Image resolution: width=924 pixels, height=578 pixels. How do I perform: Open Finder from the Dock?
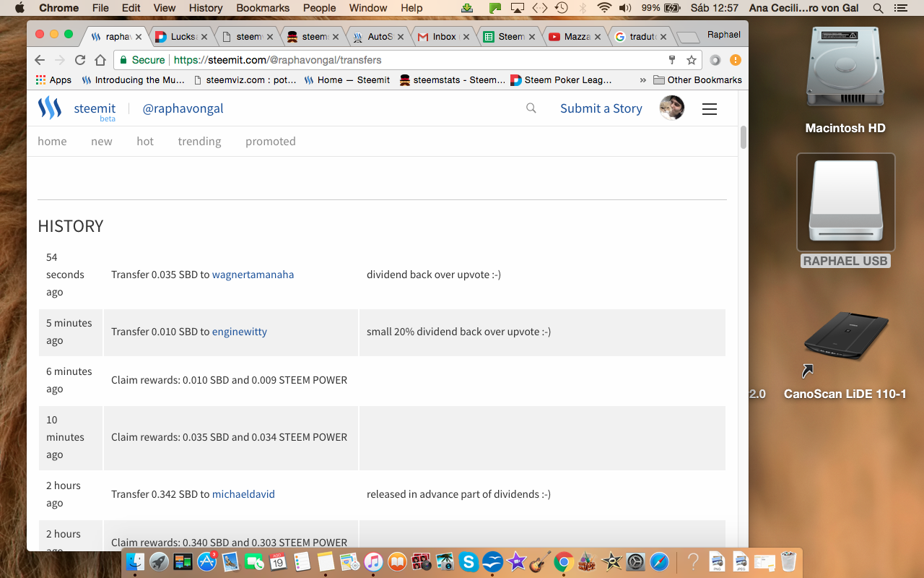coord(135,561)
